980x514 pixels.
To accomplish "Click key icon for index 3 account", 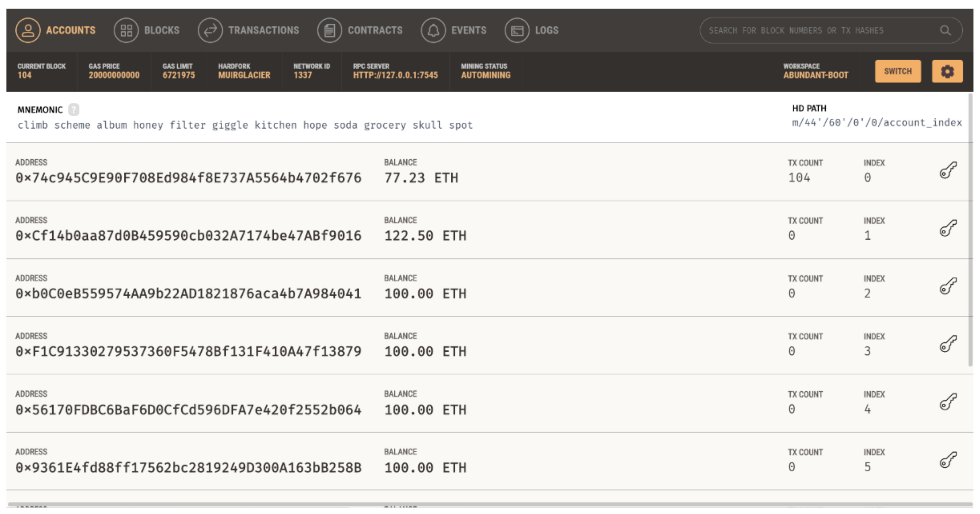I will click(948, 343).
